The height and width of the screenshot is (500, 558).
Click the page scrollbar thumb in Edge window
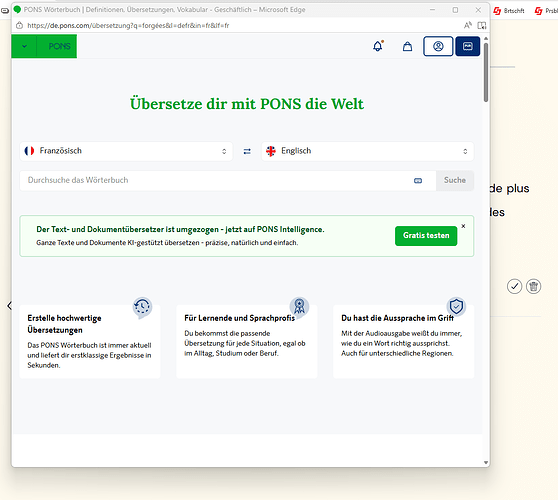pos(486,72)
